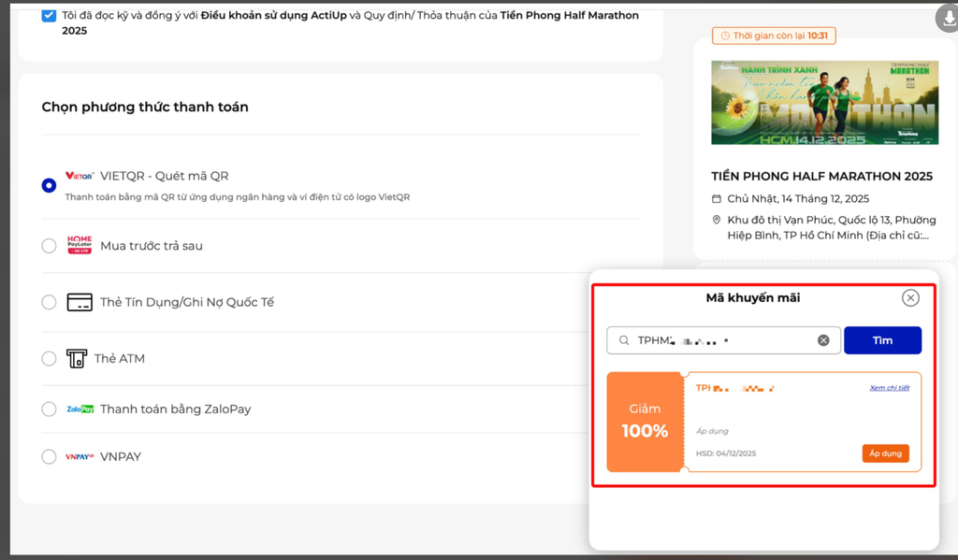Viewport: 958px width, 560px height.
Task: Click the Tiền Phong Marathon event banner
Action: 824,102
